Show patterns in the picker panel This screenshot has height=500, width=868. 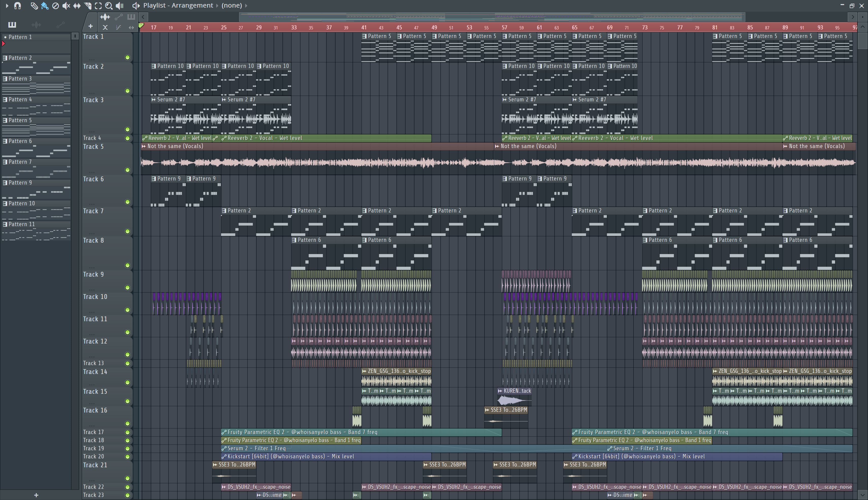pos(12,24)
